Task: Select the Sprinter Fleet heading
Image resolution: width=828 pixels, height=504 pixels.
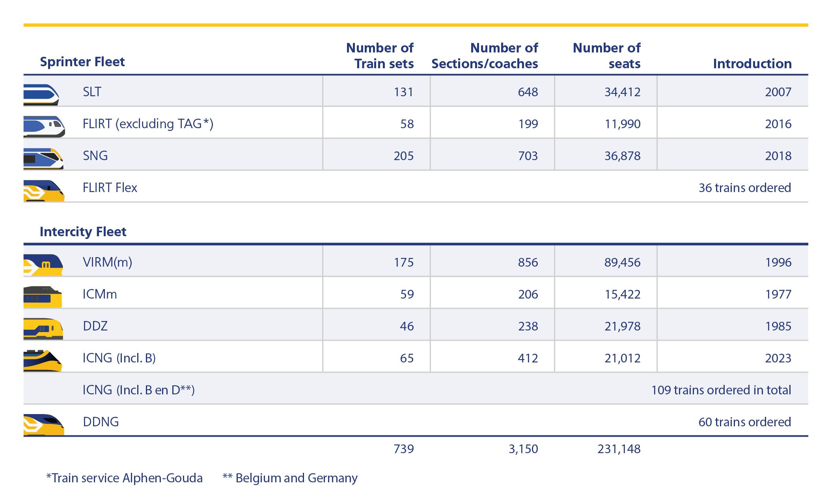Action: tap(82, 62)
